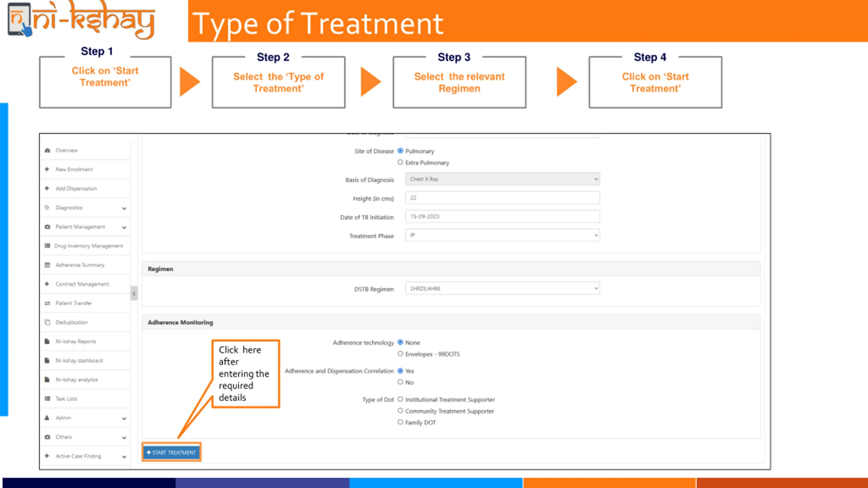Open Task Lists menu item
Viewport: 868px width, 488px height.
click(66, 399)
